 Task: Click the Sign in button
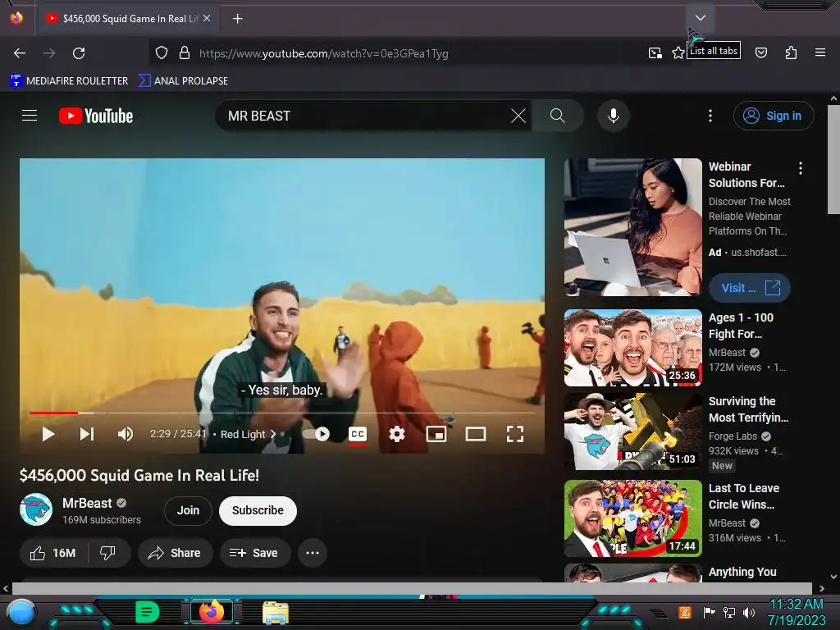(773, 116)
